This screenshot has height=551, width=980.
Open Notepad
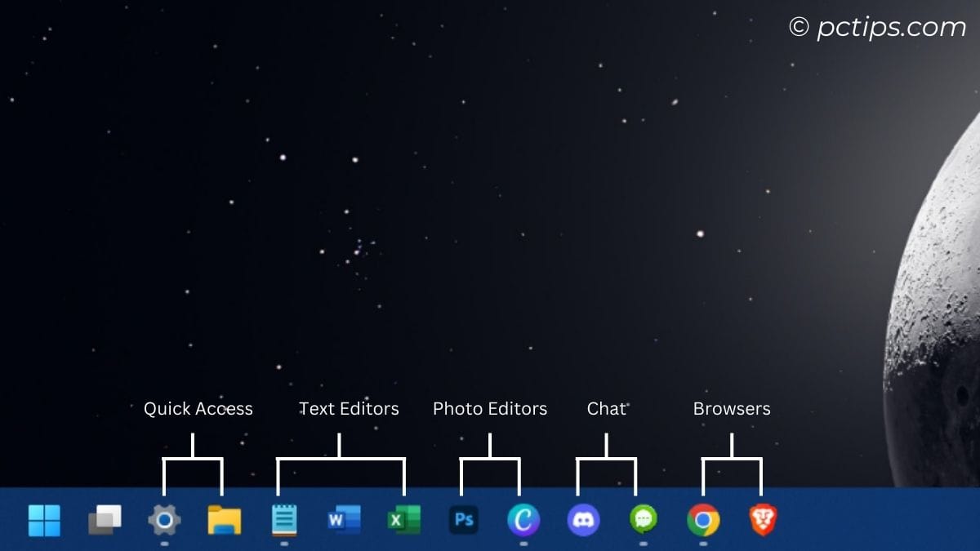tap(283, 519)
